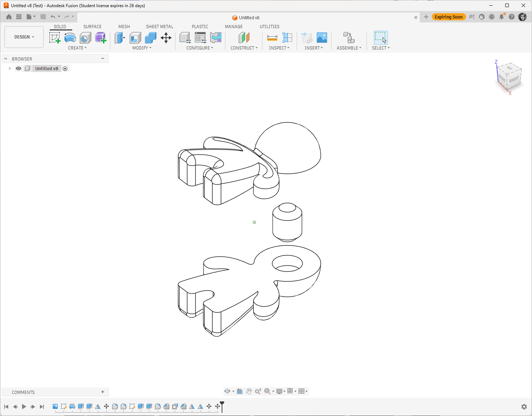Expand the CONSTRUCT dropdown menu

[244, 48]
